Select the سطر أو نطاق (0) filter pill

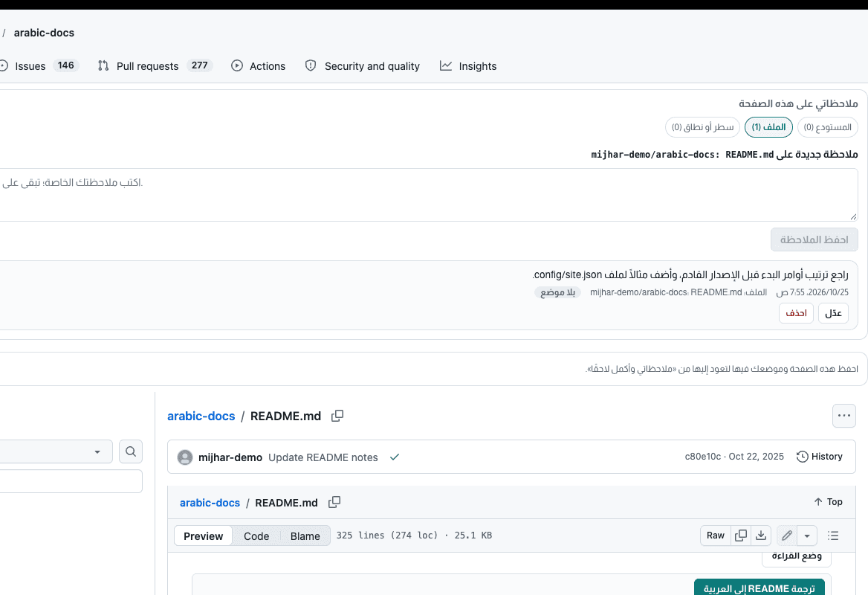tap(702, 127)
